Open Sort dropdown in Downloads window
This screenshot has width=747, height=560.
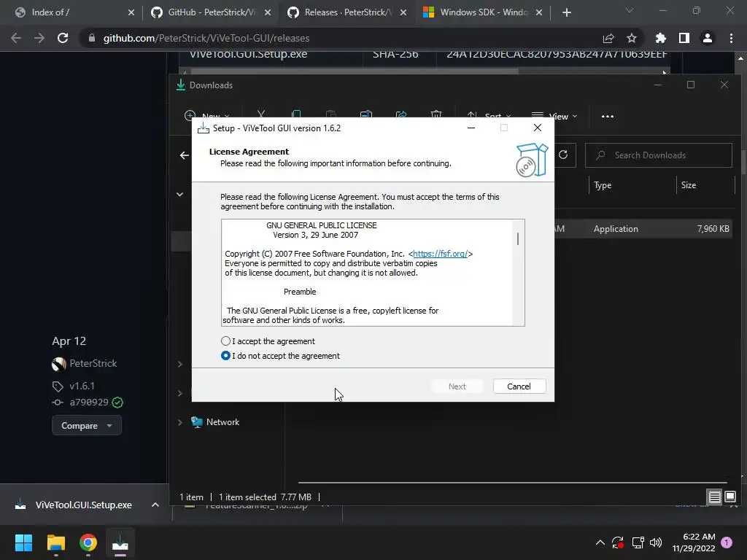pyautogui.click(x=489, y=116)
